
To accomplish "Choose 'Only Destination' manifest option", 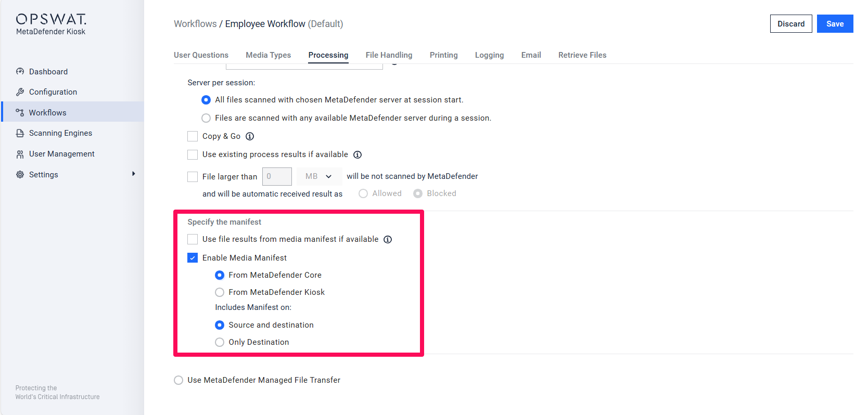I will [x=220, y=342].
